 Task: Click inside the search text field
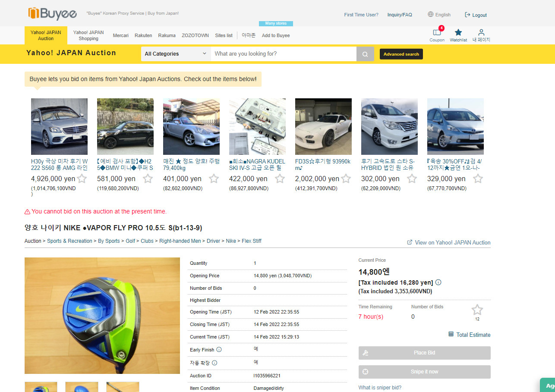(x=284, y=54)
